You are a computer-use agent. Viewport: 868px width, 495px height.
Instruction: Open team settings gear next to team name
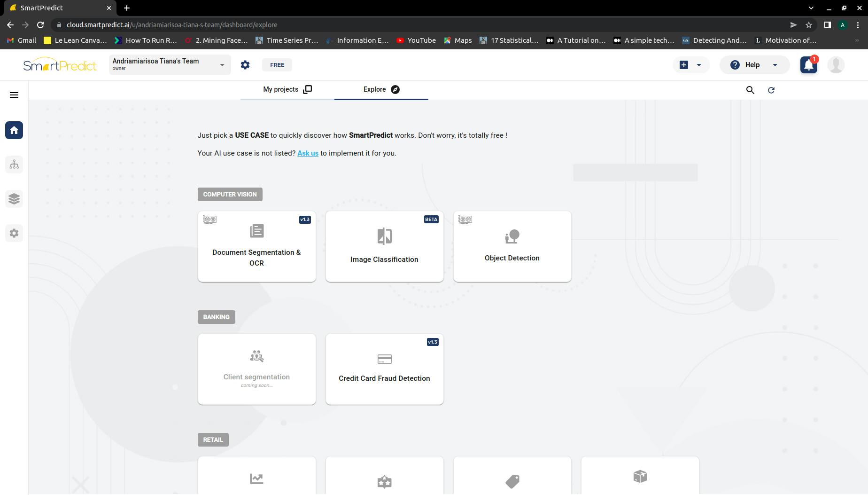pos(245,65)
